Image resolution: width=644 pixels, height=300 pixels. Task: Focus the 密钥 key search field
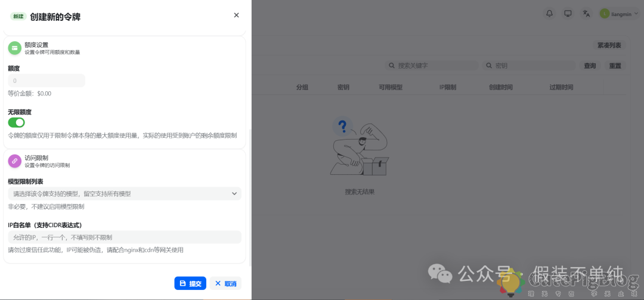point(528,66)
